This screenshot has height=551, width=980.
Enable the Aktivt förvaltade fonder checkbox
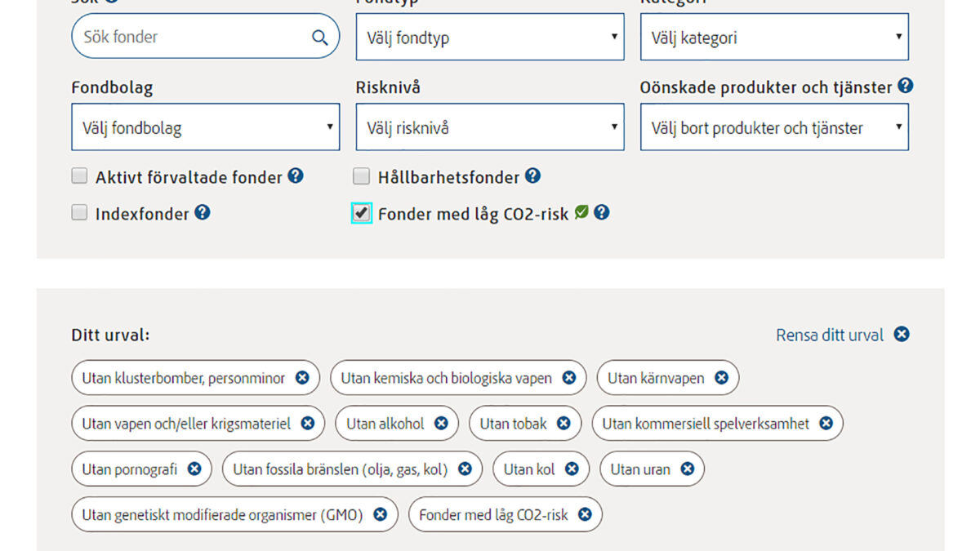coord(79,176)
